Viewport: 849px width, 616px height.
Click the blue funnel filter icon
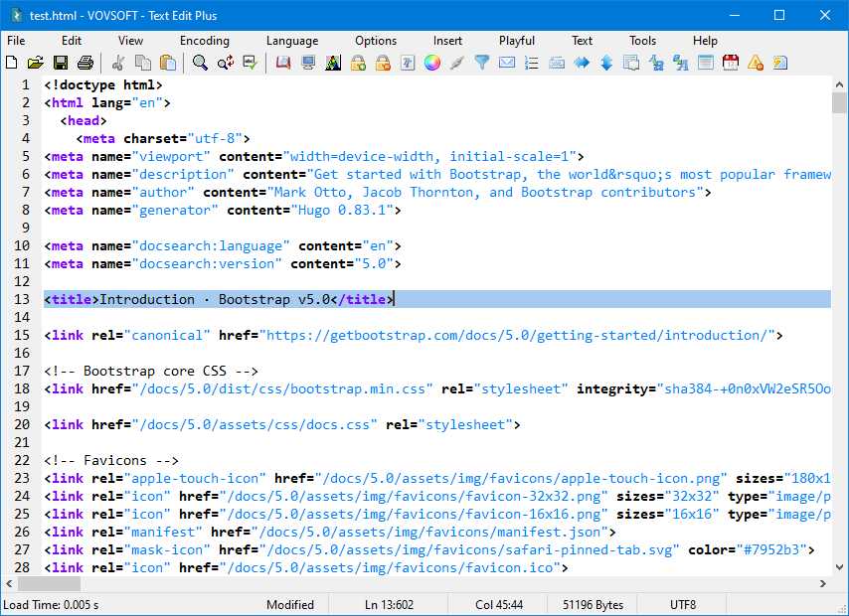[x=482, y=63]
